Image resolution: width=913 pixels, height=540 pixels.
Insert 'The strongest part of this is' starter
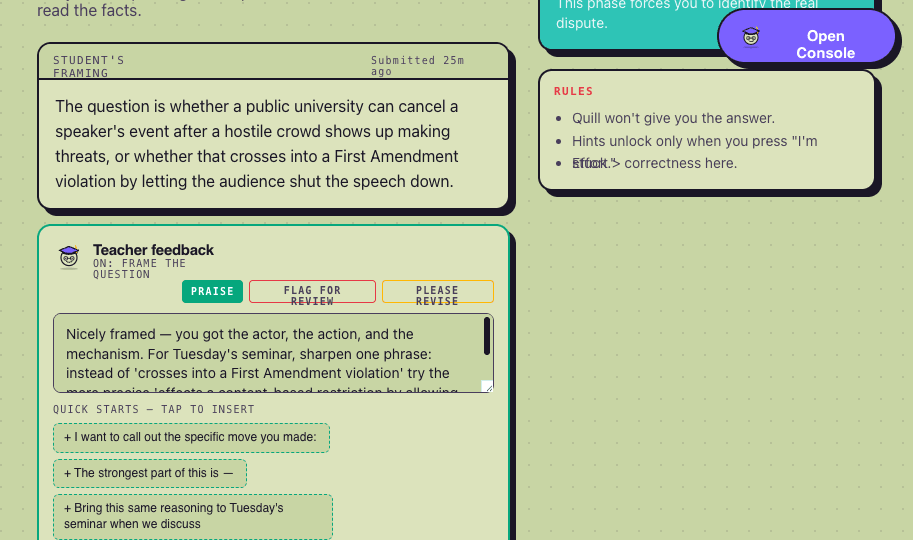coord(150,474)
